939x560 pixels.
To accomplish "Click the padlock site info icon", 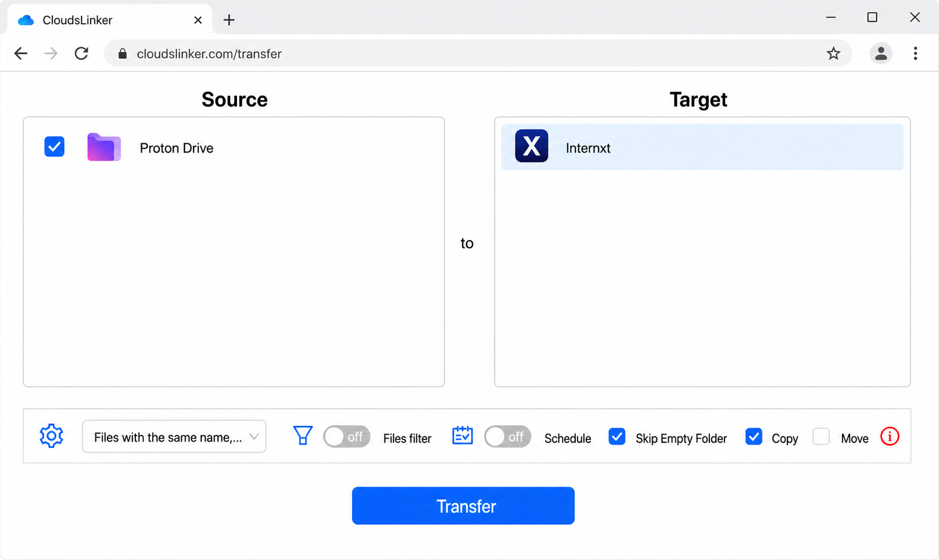I will coord(122,54).
